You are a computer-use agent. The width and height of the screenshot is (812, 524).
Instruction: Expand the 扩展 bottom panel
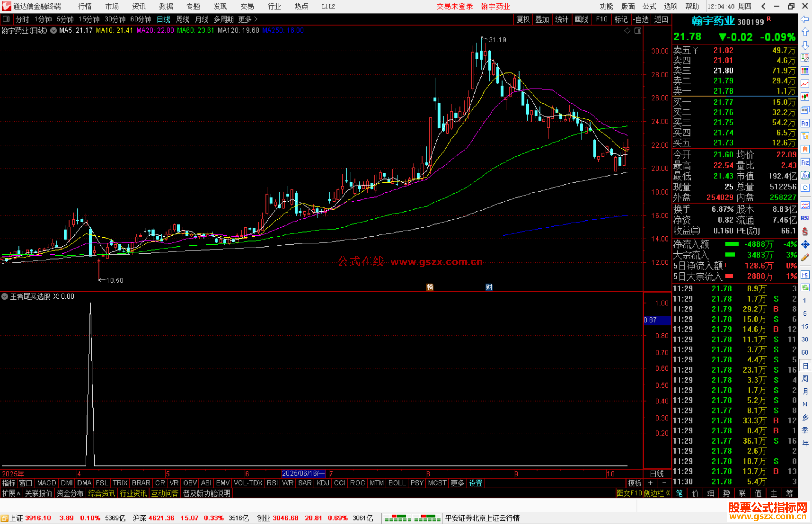pos(11,493)
